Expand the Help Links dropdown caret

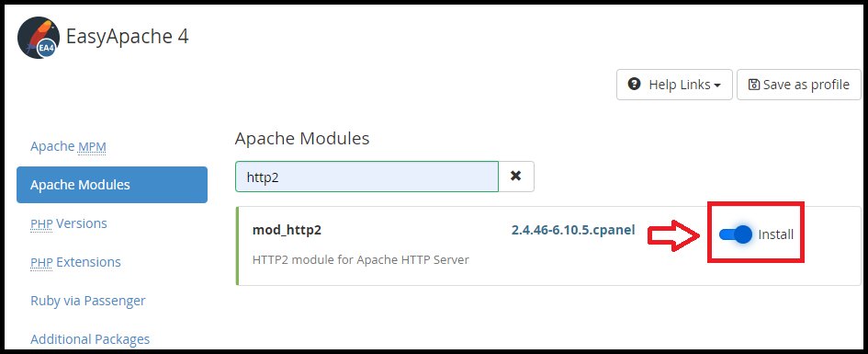[x=717, y=86]
